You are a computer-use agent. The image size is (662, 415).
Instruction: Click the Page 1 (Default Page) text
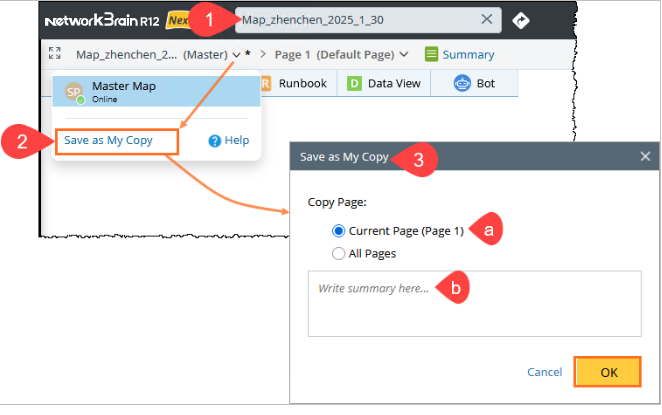coord(334,54)
